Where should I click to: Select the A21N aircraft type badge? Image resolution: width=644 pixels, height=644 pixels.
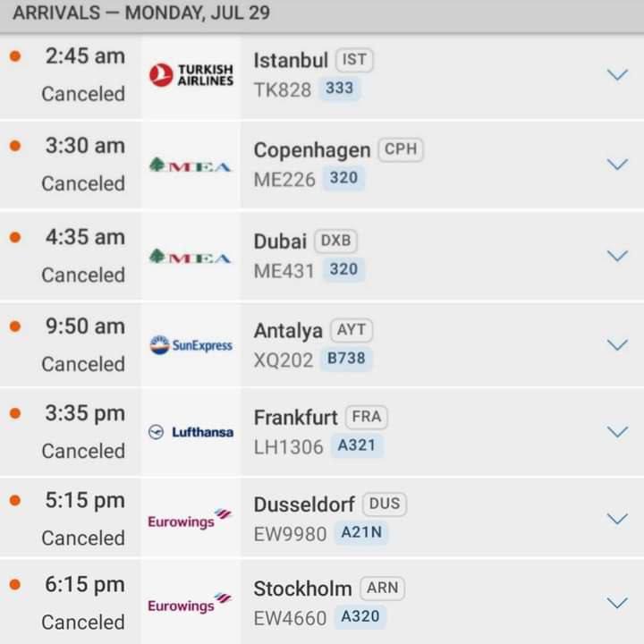point(361,532)
